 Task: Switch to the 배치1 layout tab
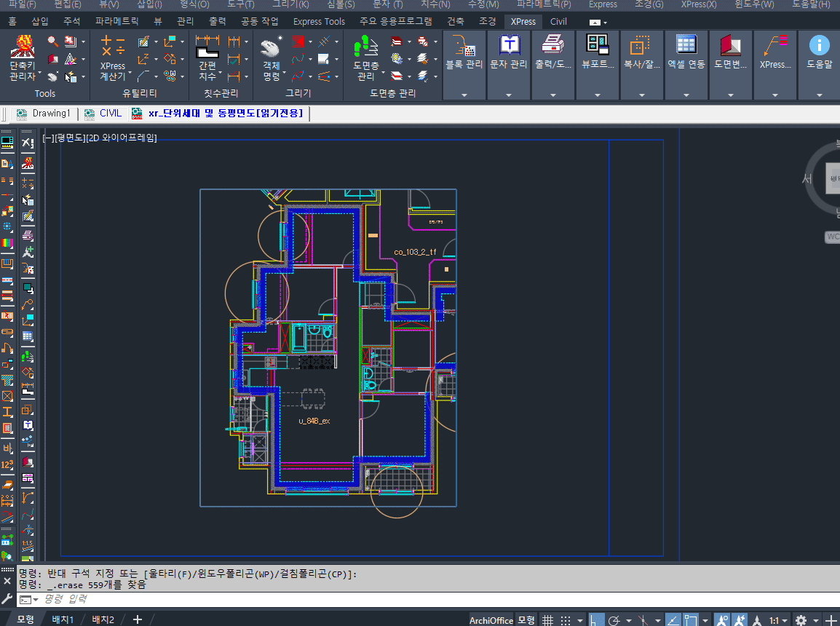point(63,619)
